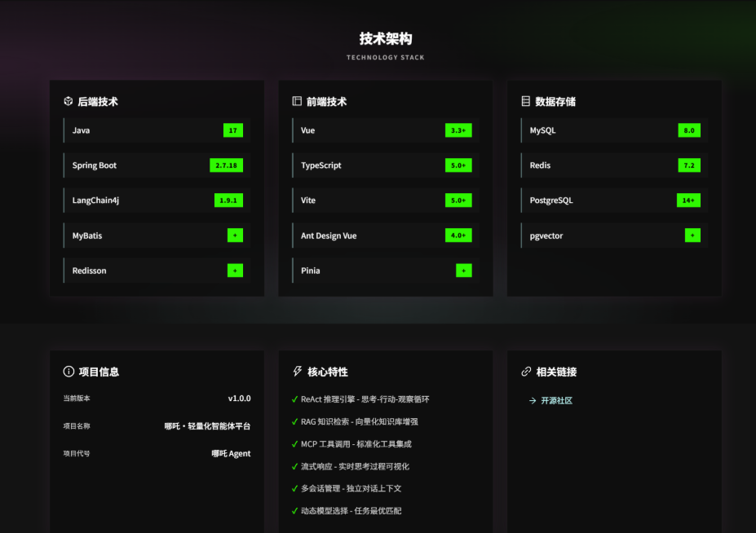Click the 后端技术 card title
Image resolution: width=756 pixels, height=533 pixels.
pyautogui.click(x=98, y=102)
